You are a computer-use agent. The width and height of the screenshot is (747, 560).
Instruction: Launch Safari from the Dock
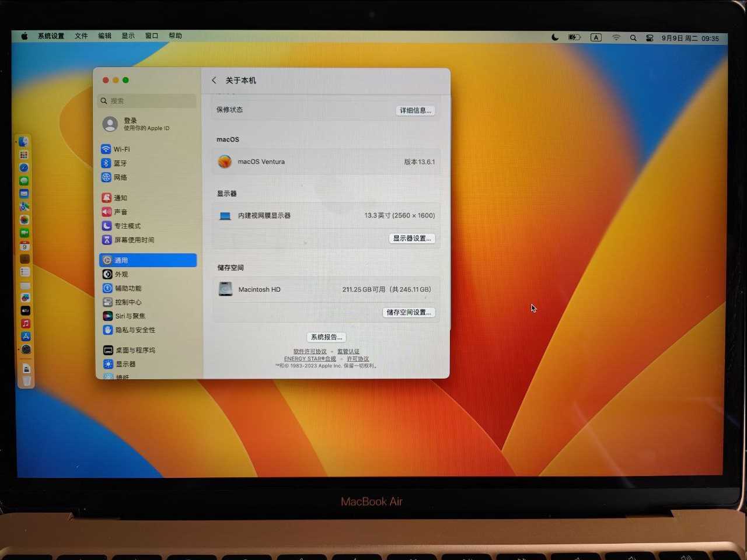click(x=24, y=167)
